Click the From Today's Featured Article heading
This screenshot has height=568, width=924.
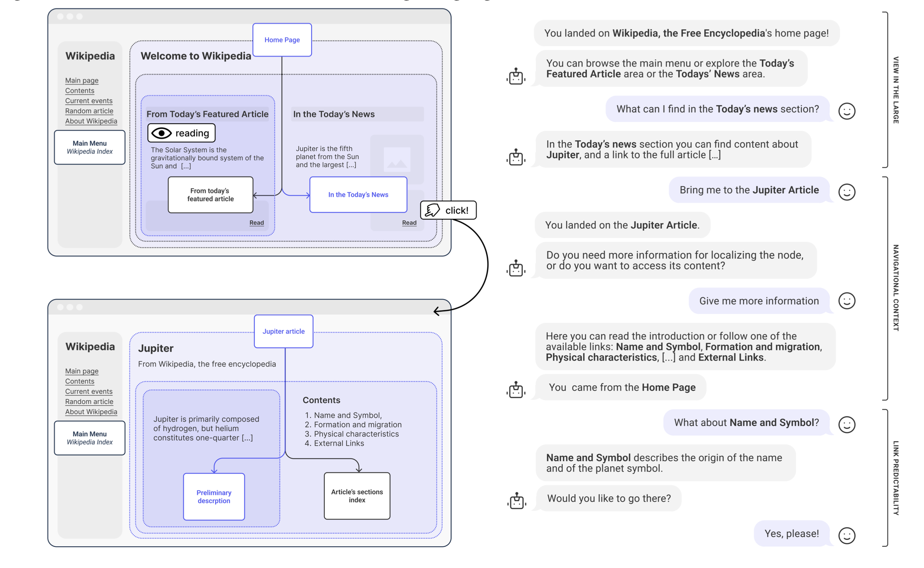point(207,114)
